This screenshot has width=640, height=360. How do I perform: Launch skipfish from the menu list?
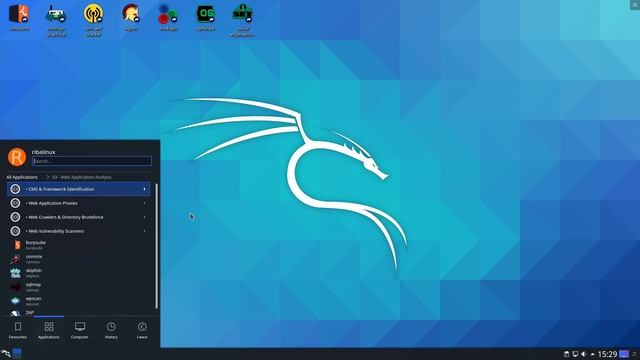(x=78, y=273)
